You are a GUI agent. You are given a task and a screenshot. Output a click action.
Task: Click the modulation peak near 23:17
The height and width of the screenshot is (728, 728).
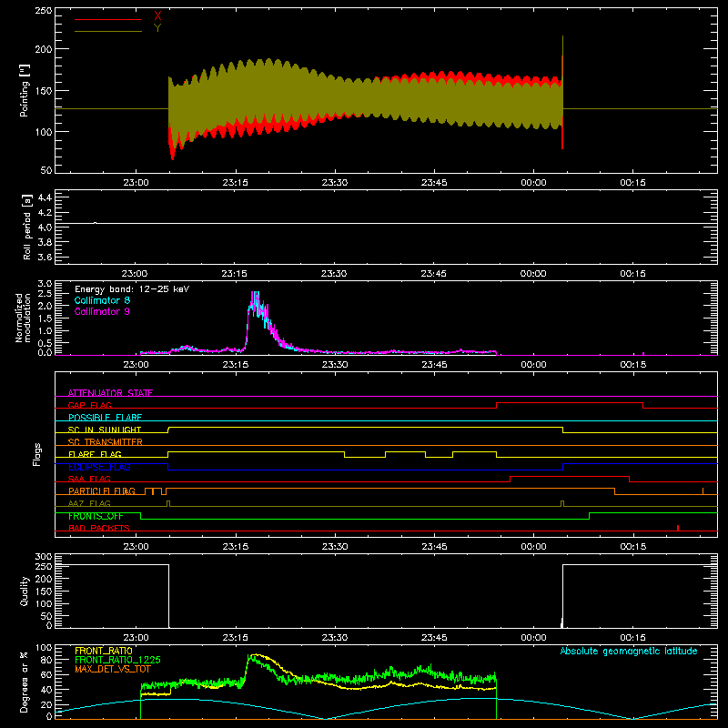(256, 302)
